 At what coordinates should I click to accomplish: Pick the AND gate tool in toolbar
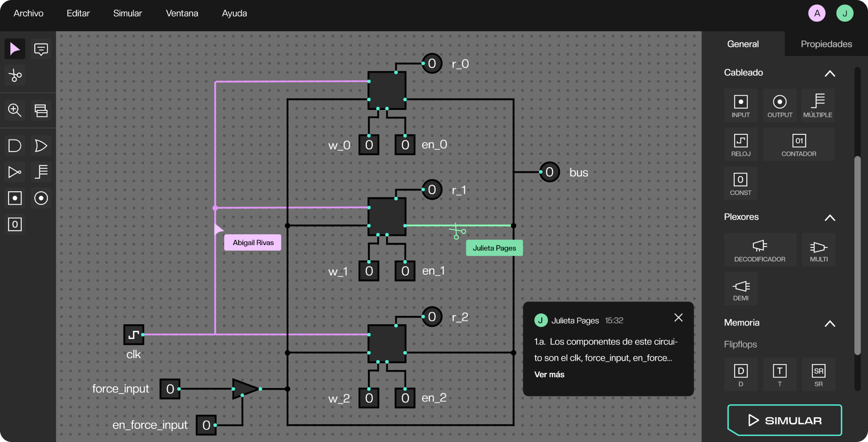(x=15, y=146)
